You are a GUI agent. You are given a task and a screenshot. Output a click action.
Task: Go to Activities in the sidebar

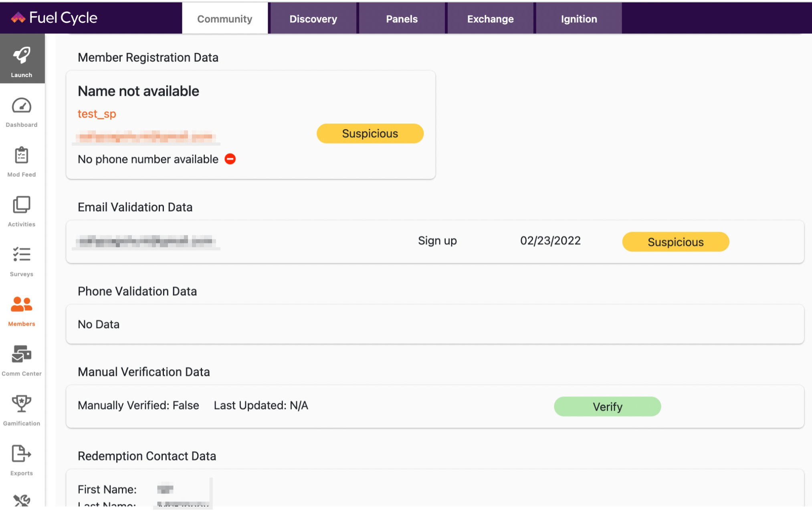tap(22, 211)
